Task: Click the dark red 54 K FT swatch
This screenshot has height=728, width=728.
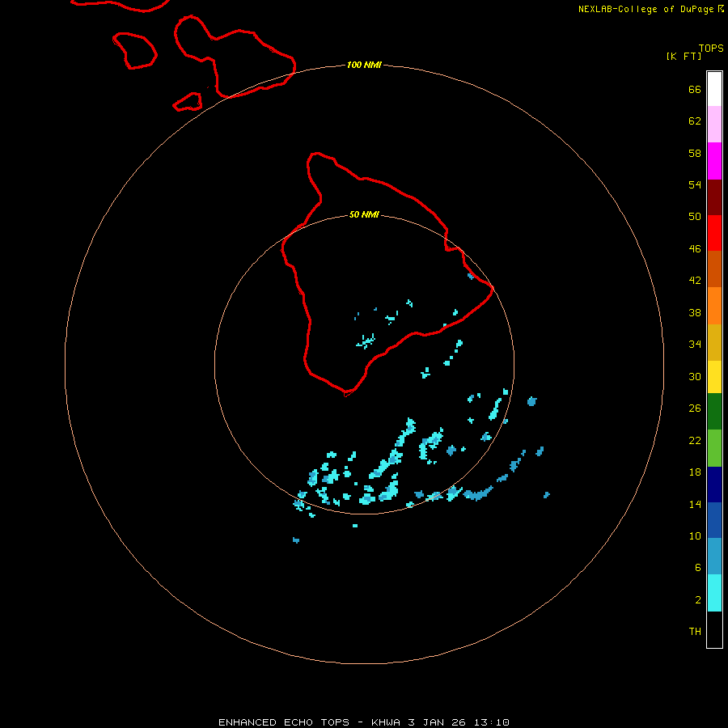Action: [x=714, y=197]
